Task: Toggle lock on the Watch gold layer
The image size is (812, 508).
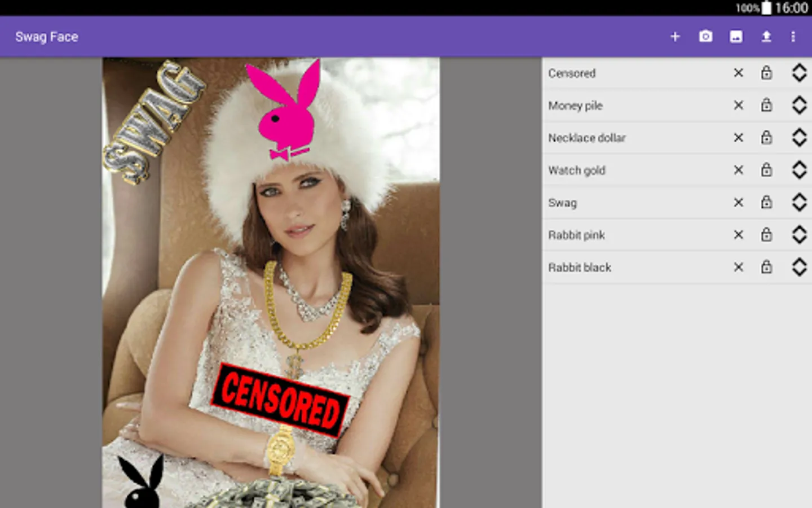Action: (x=766, y=169)
